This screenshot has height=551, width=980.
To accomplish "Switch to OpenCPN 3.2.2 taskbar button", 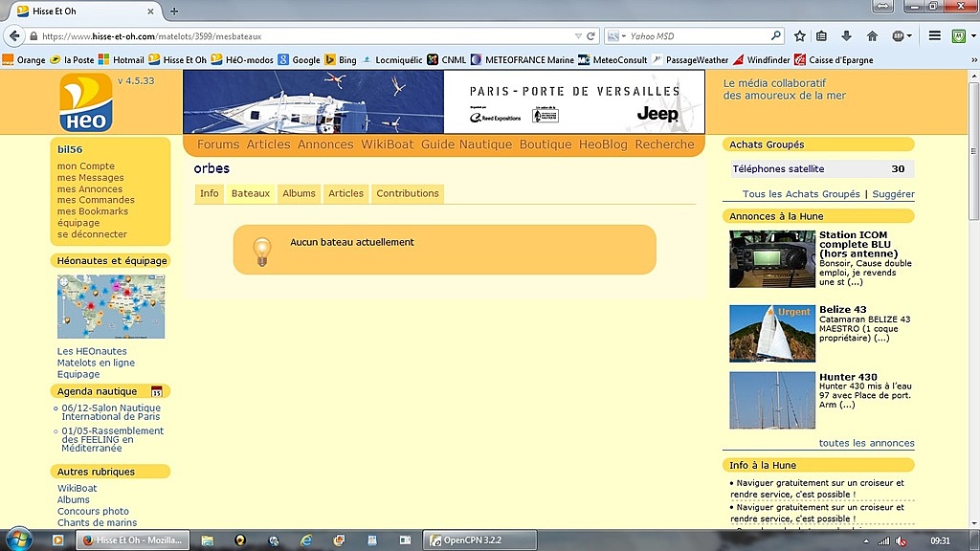I will pos(480,540).
